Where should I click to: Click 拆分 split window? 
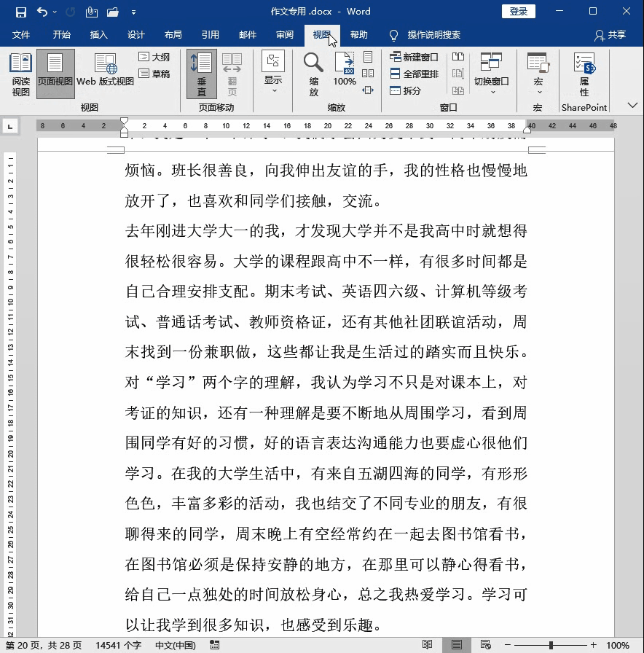pyautogui.click(x=406, y=90)
